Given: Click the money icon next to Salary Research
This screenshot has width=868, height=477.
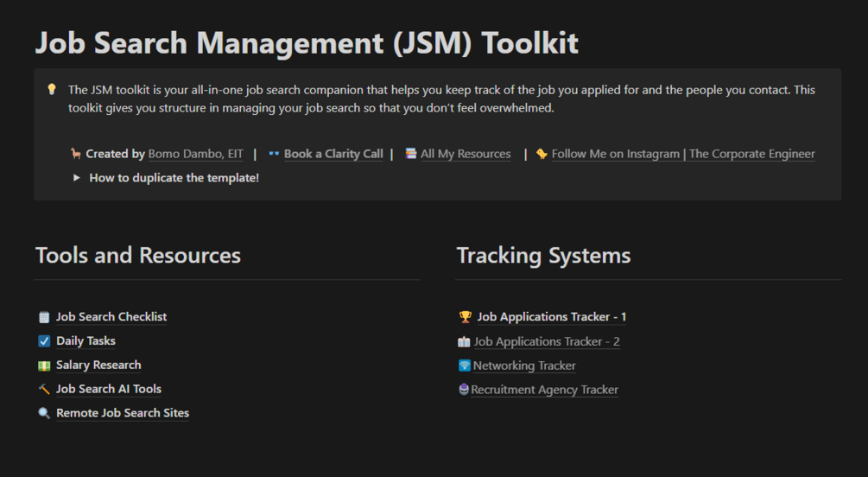Looking at the screenshot, I should tap(44, 366).
